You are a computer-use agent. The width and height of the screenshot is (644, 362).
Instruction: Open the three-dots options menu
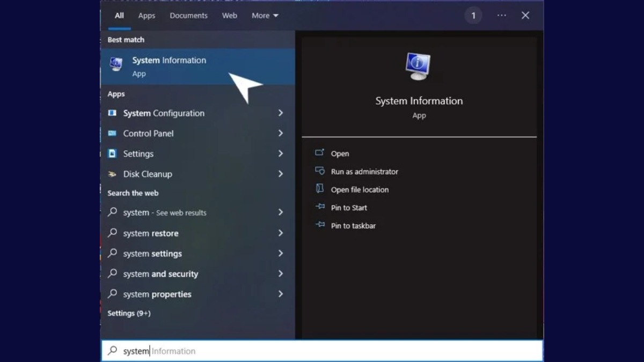[x=501, y=16]
